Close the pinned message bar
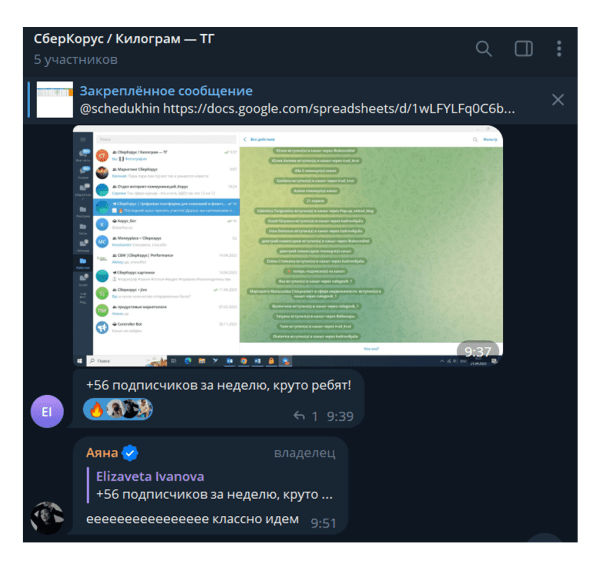Image resolution: width=600 pixels, height=570 pixels. coord(558,100)
